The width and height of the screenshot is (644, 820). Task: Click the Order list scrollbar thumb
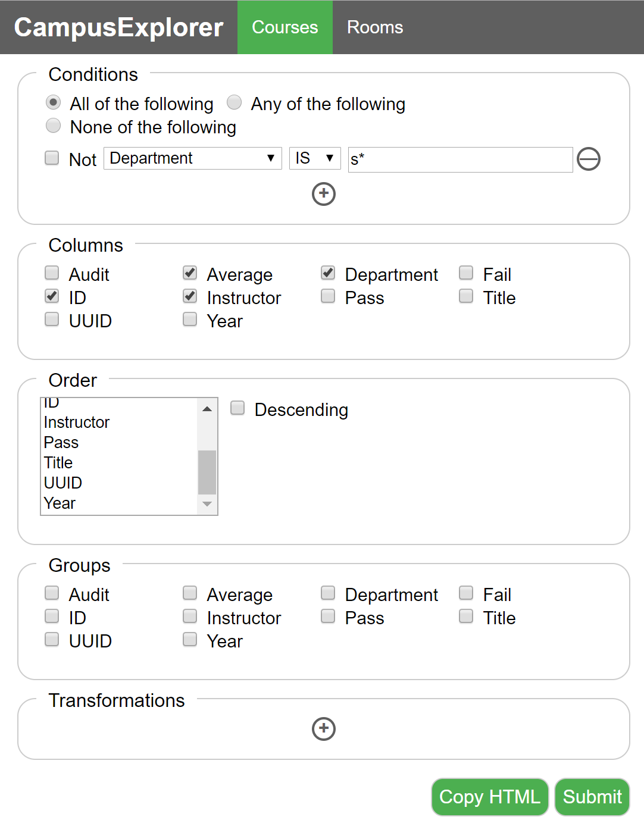click(207, 472)
